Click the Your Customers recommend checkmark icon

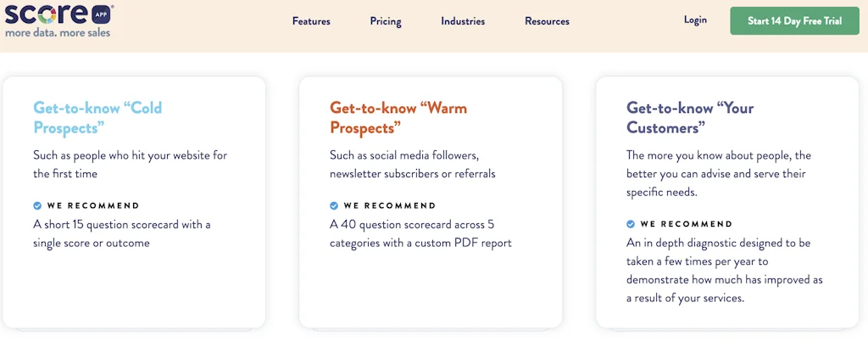pyautogui.click(x=631, y=224)
